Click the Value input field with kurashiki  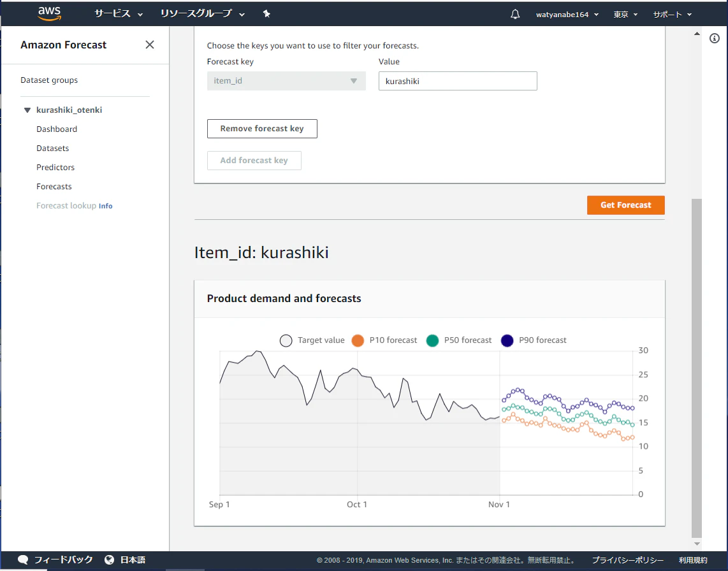[457, 81]
